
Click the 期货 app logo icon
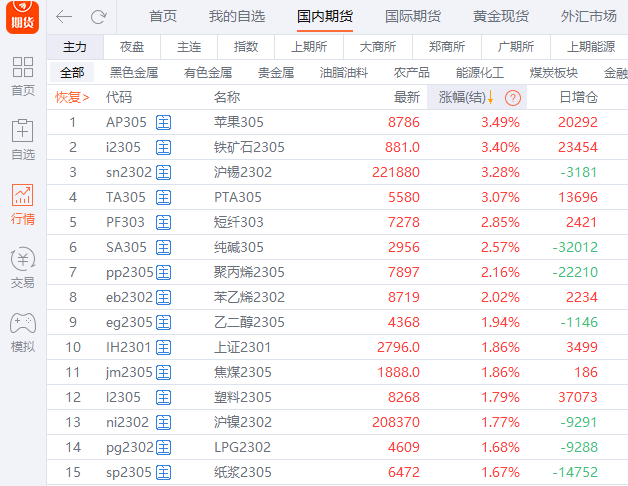[x=23, y=17]
